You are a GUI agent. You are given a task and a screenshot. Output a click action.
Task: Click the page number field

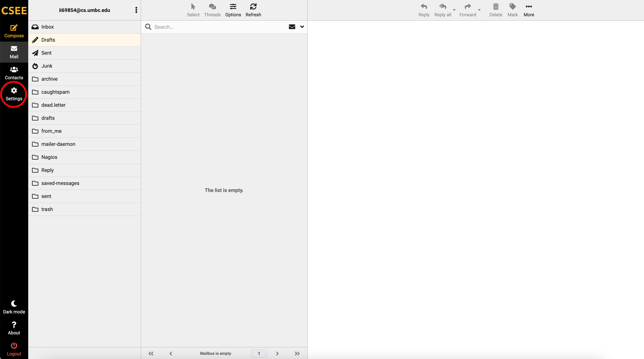click(259, 354)
